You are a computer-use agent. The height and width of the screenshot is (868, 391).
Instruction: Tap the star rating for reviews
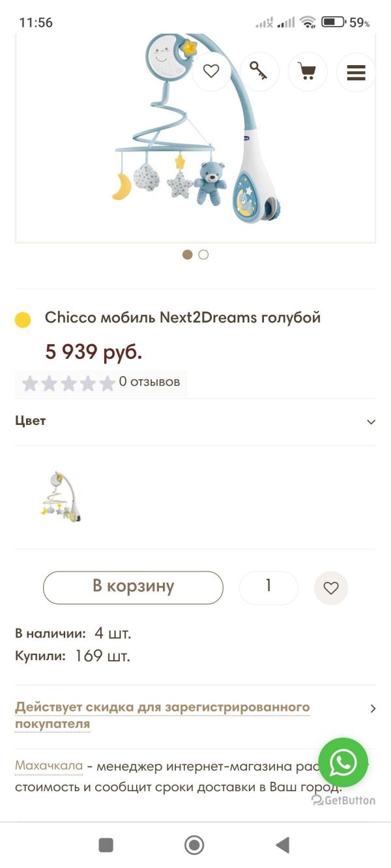pos(68,383)
